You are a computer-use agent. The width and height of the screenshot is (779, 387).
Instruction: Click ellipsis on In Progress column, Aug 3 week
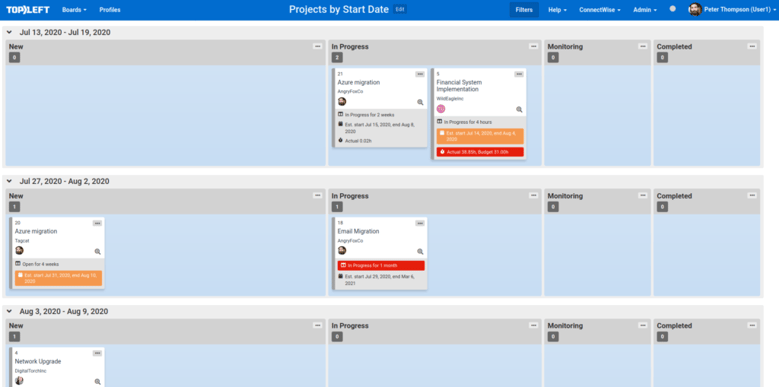click(534, 325)
